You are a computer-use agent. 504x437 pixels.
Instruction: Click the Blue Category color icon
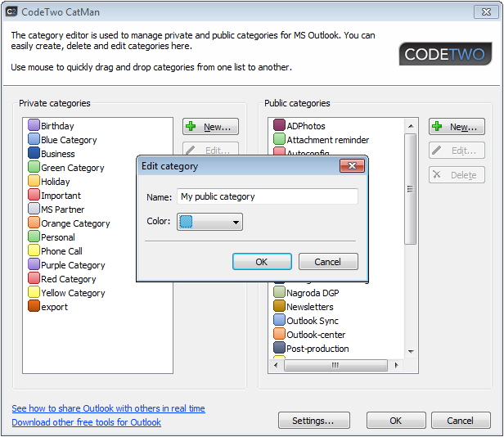34,139
